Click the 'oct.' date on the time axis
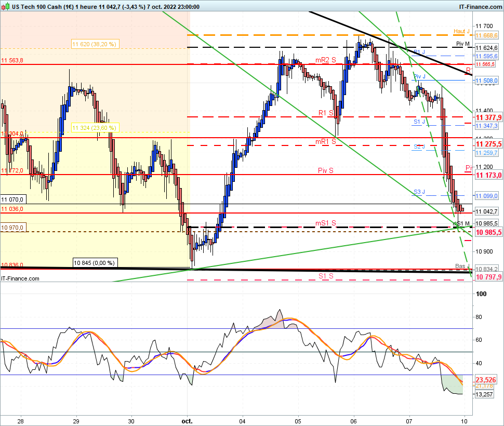 tap(187, 421)
